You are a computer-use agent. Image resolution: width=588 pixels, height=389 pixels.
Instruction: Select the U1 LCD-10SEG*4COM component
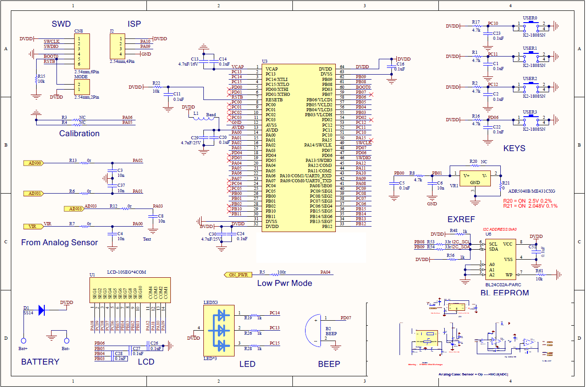pyautogui.click(x=130, y=290)
